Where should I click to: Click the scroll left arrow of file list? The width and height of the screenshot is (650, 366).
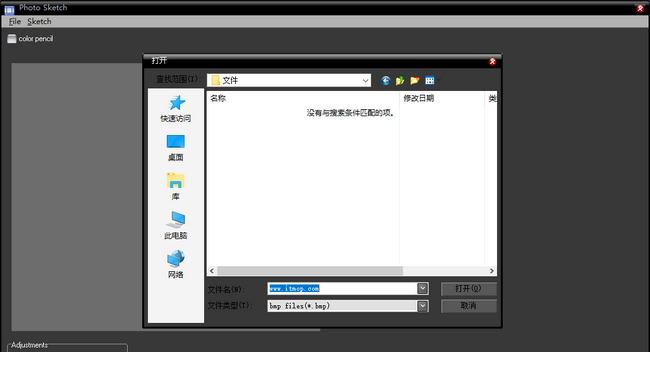coord(212,271)
